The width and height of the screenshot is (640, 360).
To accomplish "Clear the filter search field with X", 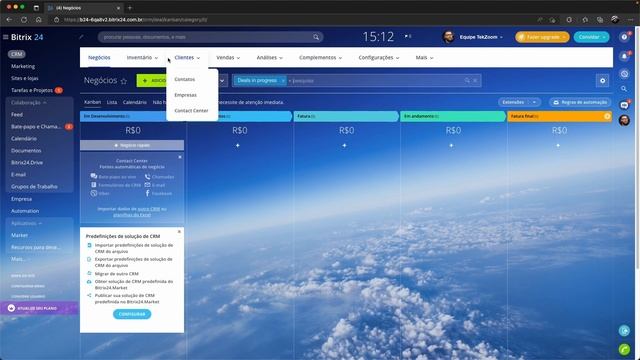I will point(475,81).
